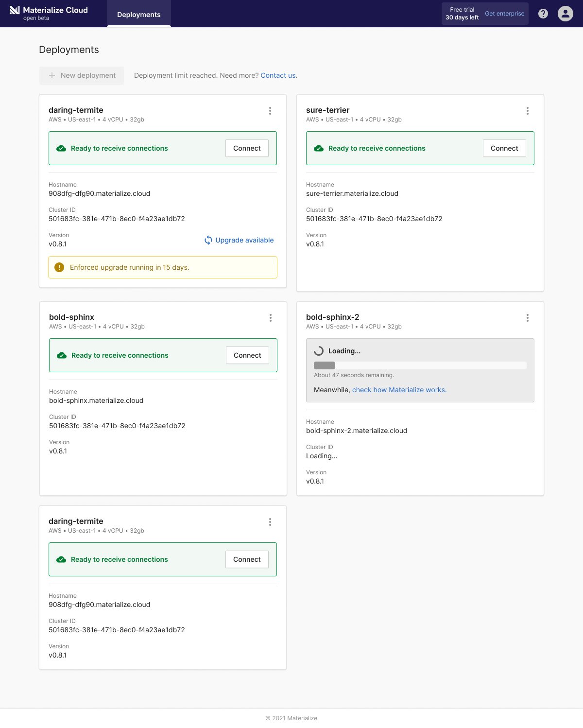Click the Contact us link
583x728 pixels.
278,75
